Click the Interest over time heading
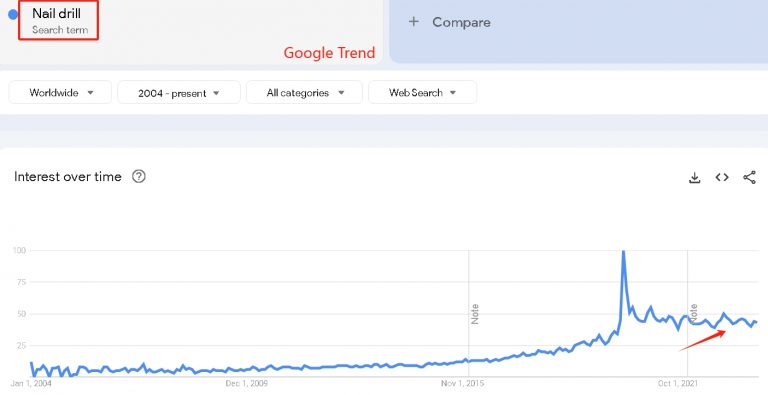Viewport: 768px width, 395px height. (68, 176)
